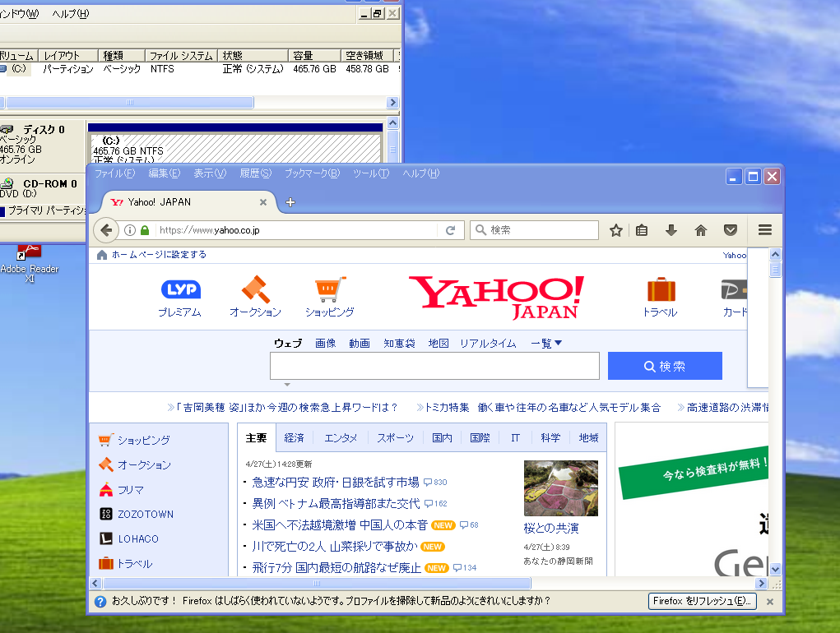This screenshot has width=840, height=633.
Task: Expand the 一覧 dropdown in search categories
Action: pyautogui.click(x=546, y=343)
